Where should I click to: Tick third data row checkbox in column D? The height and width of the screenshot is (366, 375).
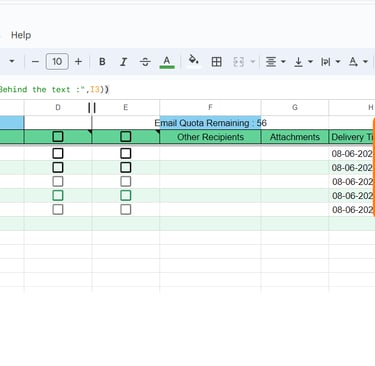pos(58,181)
